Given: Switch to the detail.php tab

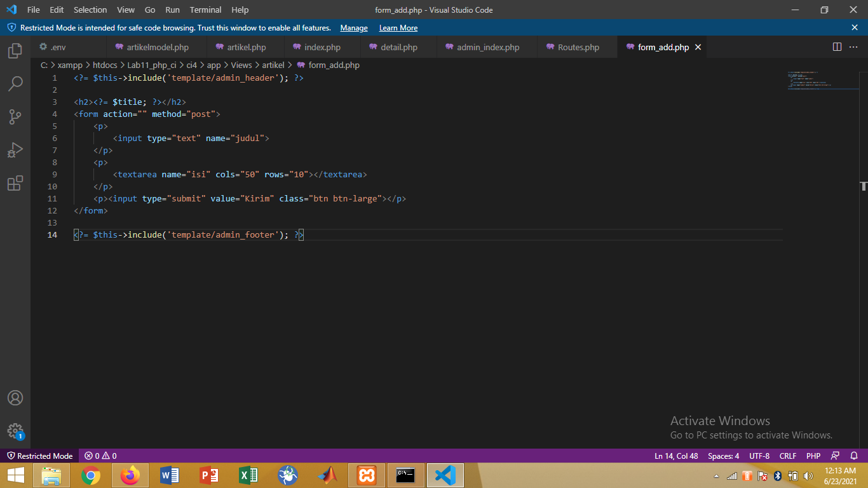Looking at the screenshot, I should tap(398, 46).
